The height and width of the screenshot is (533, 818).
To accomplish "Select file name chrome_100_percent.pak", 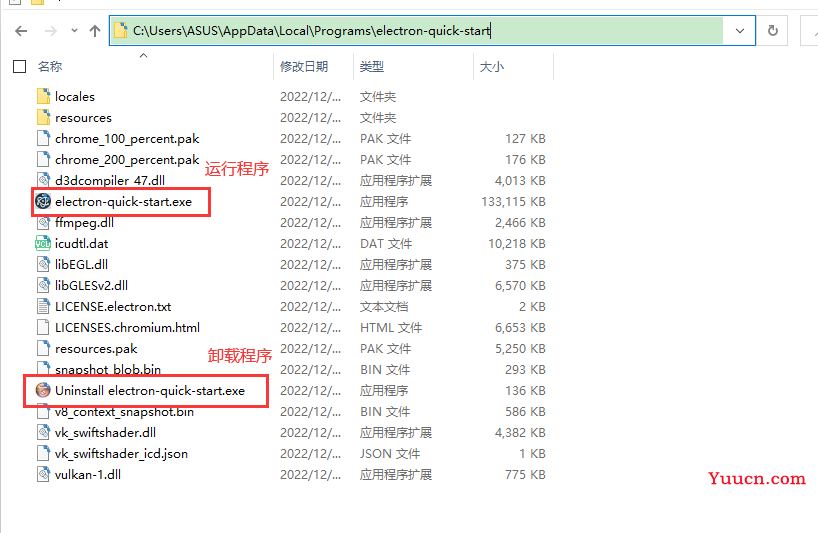I will click(127, 139).
